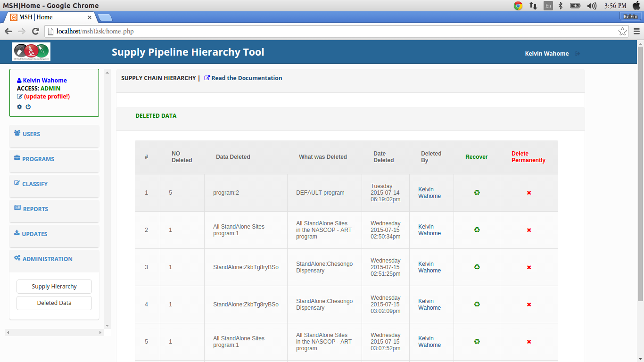Click the recover icon for row 1
Image resolution: width=644 pixels, height=362 pixels.
(x=477, y=193)
